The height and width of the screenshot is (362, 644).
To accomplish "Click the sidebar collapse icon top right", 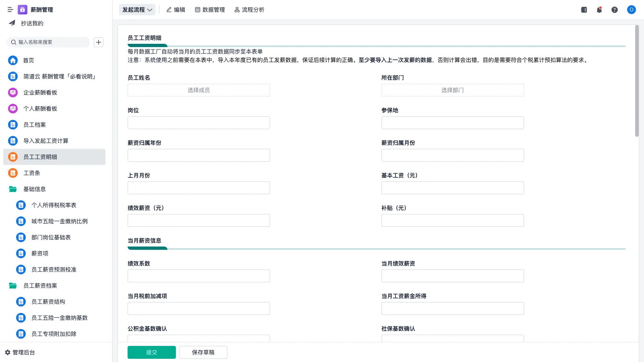I will [583, 10].
